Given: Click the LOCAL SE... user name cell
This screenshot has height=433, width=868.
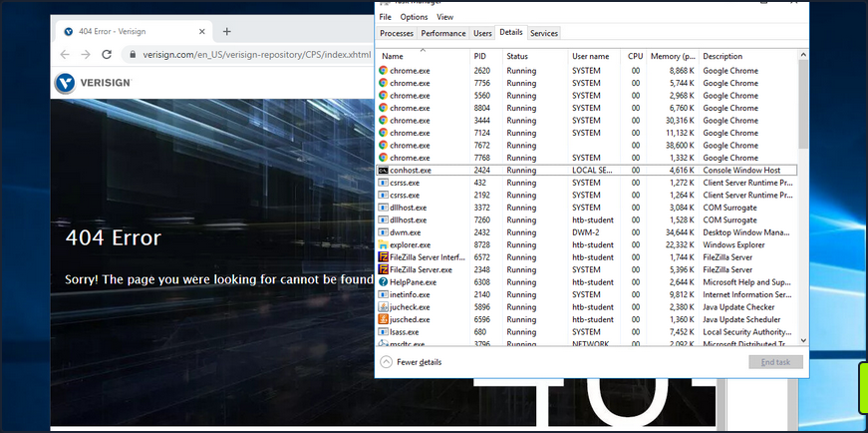Looking at the screenshot, I should tap(592, 171).
